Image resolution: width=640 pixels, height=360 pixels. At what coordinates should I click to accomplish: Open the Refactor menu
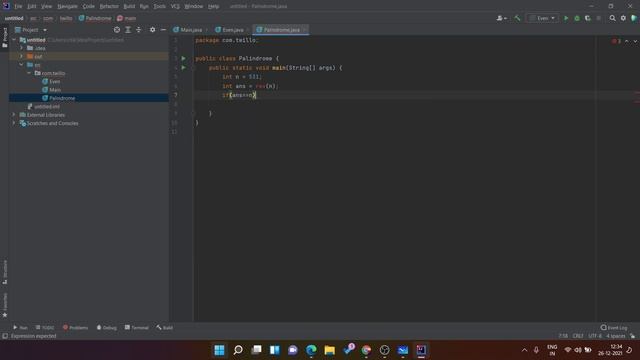109,7
